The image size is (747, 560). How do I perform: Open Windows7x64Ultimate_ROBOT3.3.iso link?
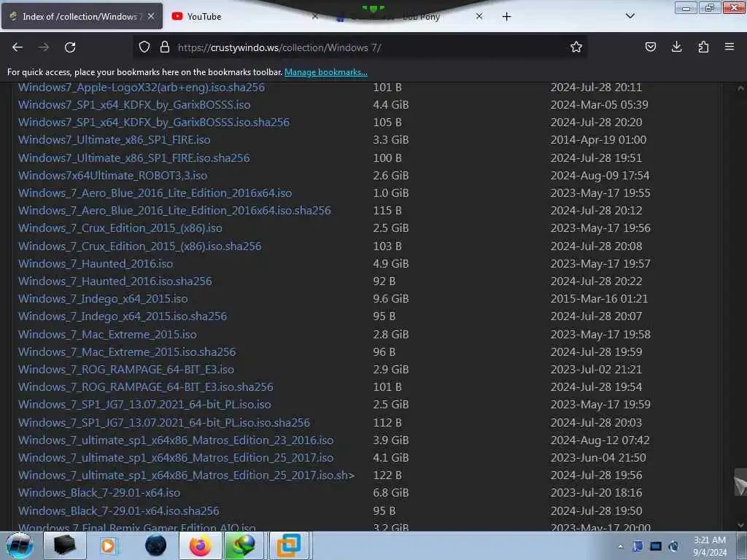pyautogui.click(x=113, y=176)
